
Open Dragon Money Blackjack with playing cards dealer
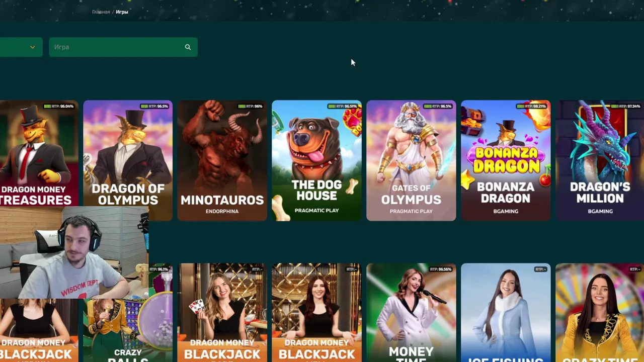point(222,313)
